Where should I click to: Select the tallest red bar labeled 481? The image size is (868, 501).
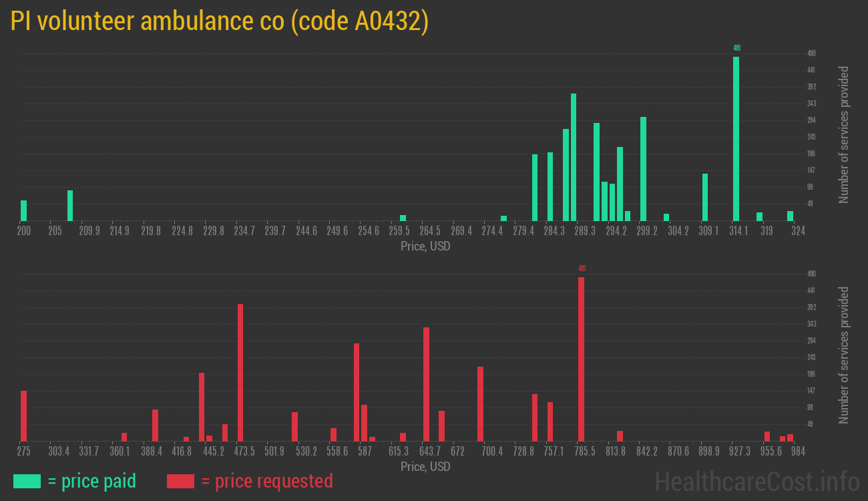(581, 359)
